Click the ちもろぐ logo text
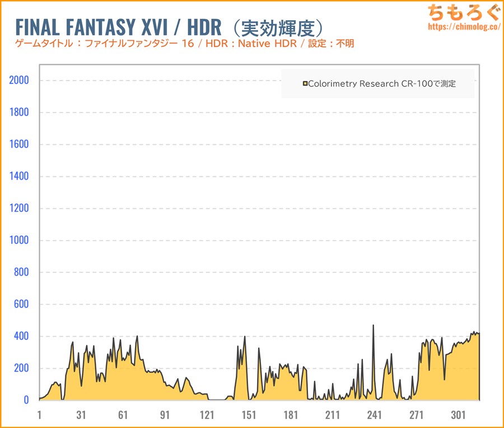This screenshot has width=504, height=428. 464,12
